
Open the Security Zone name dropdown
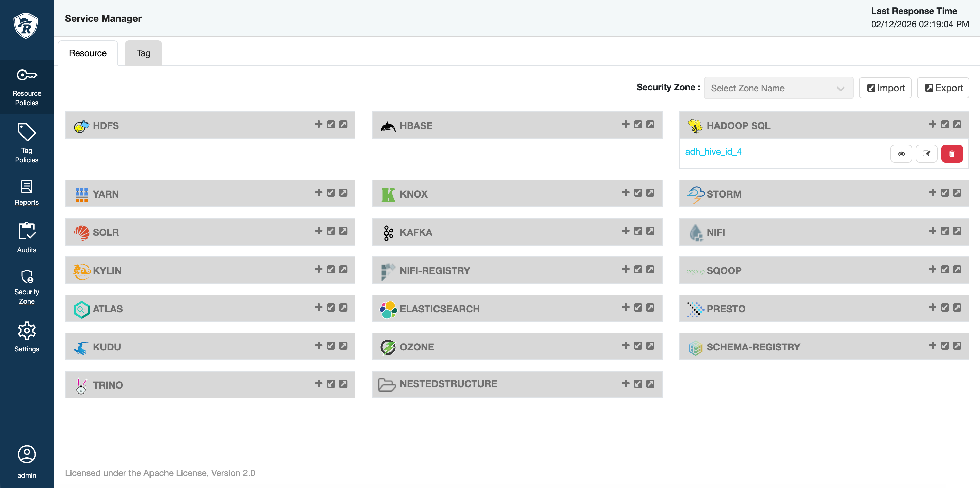[x=778, y=88]
